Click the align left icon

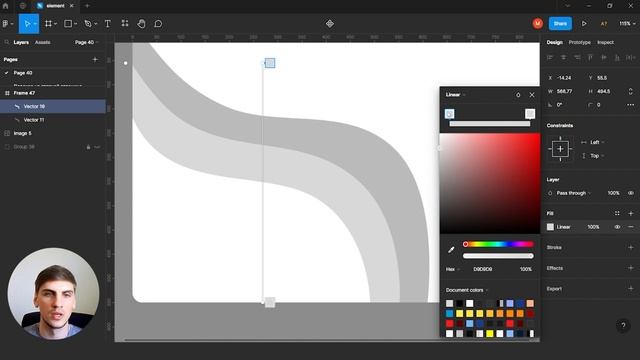pyautogui.click(x=550, y=58)
